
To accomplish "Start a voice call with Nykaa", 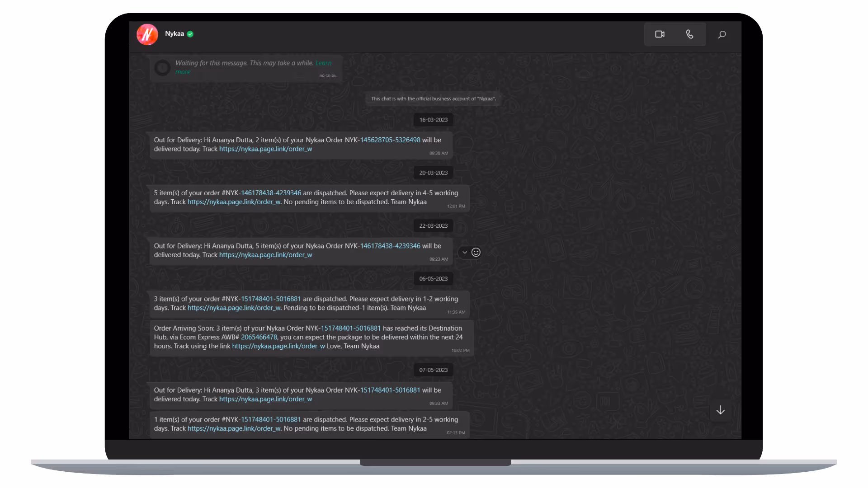I will pos(689,34).
